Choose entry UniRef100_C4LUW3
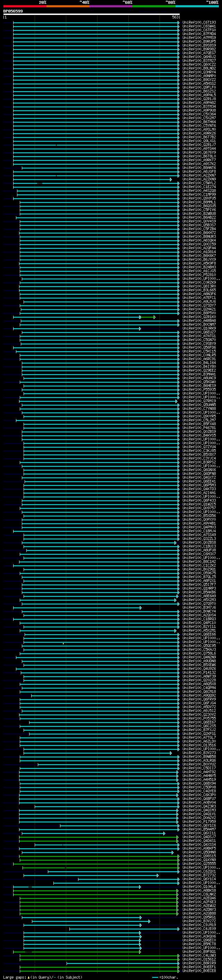 pos(199,955)
